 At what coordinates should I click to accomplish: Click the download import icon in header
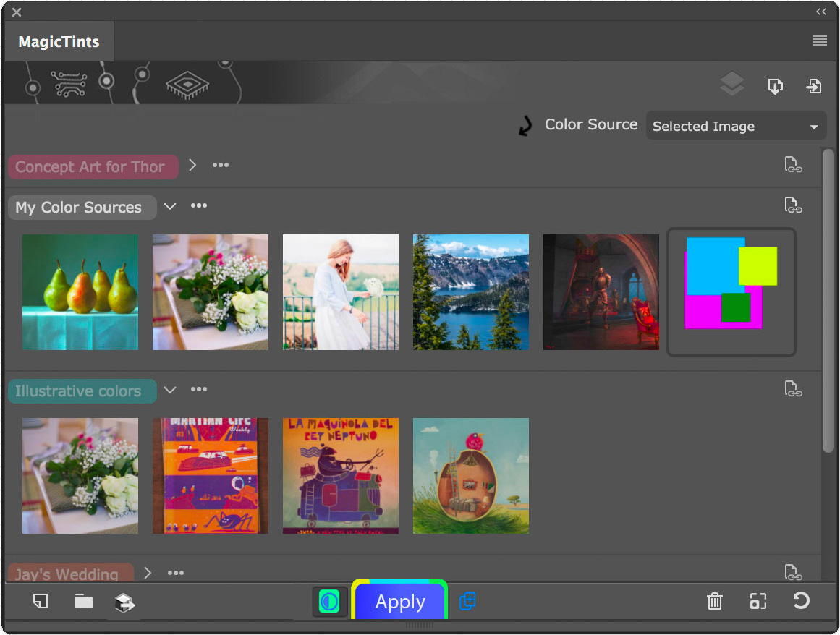775,86
